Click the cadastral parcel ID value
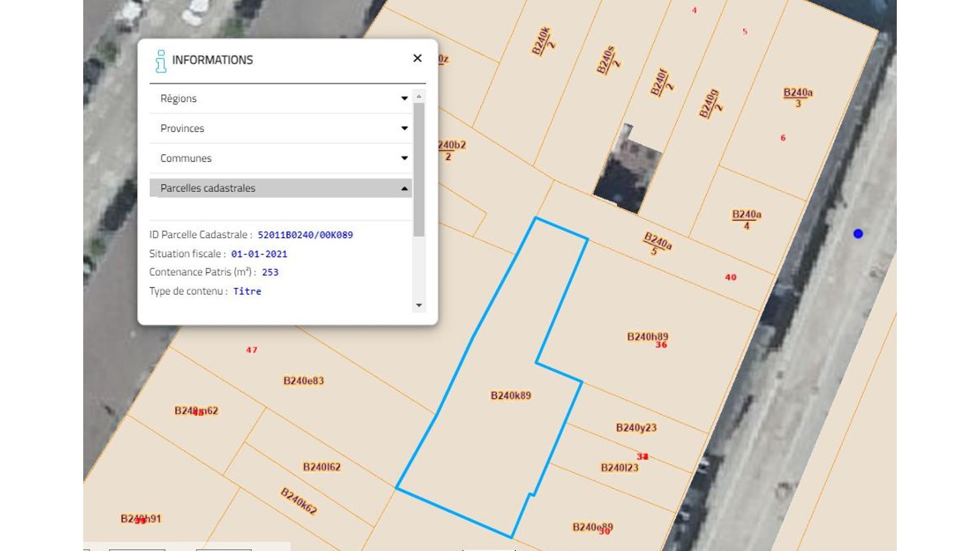The width and height of the screenshot is (980, 551). (305, 235)
